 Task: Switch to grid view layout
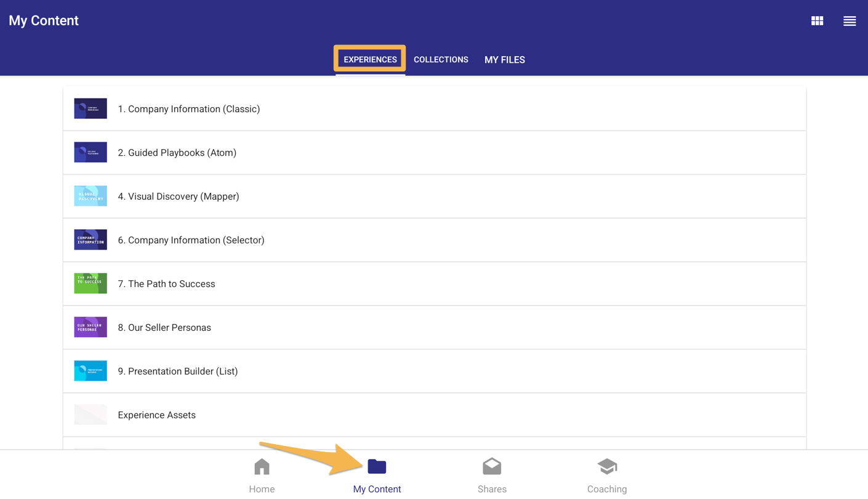pos(817,21)
